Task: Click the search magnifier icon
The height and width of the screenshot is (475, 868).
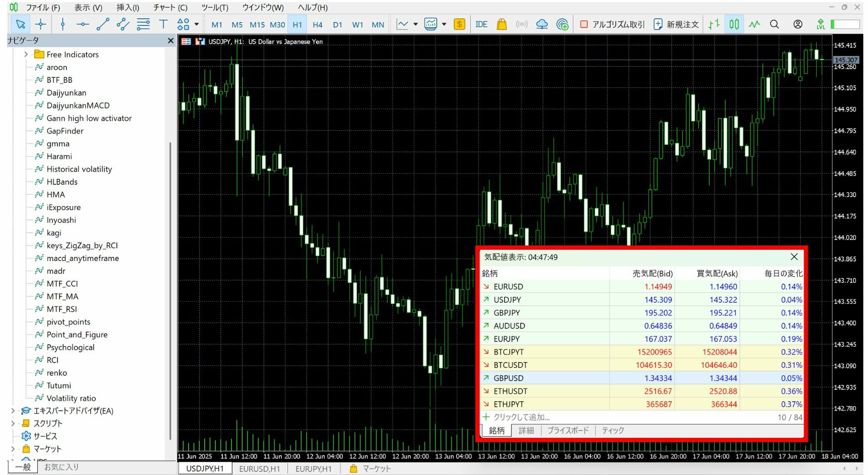Action: 774,24
